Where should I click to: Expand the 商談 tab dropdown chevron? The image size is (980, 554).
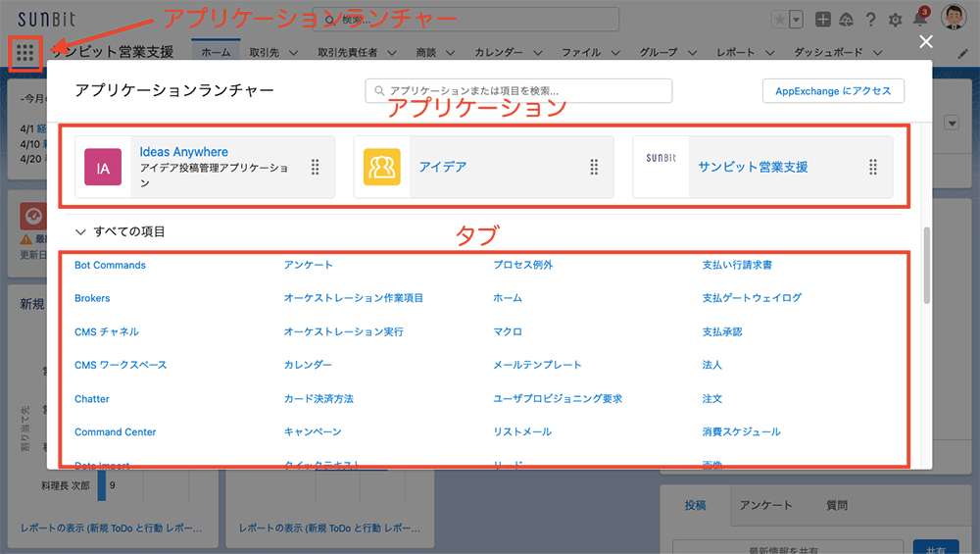click(451, 53)
